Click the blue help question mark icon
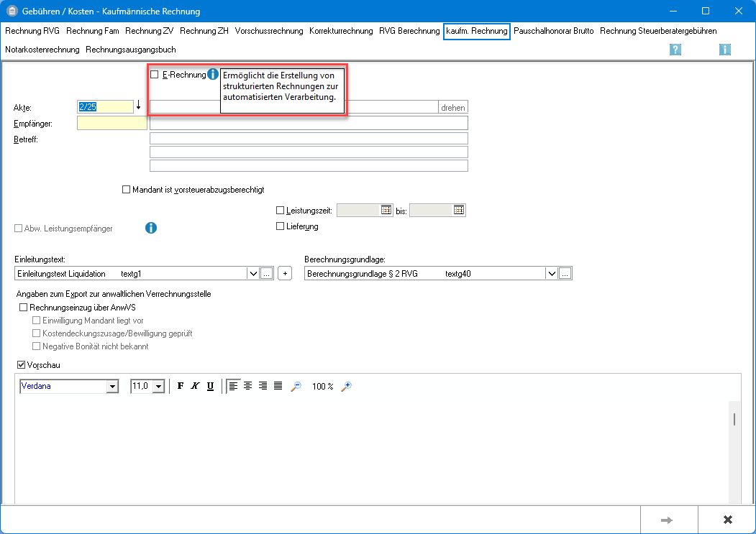This screenshot has height=534, width=756. (675, 50)
